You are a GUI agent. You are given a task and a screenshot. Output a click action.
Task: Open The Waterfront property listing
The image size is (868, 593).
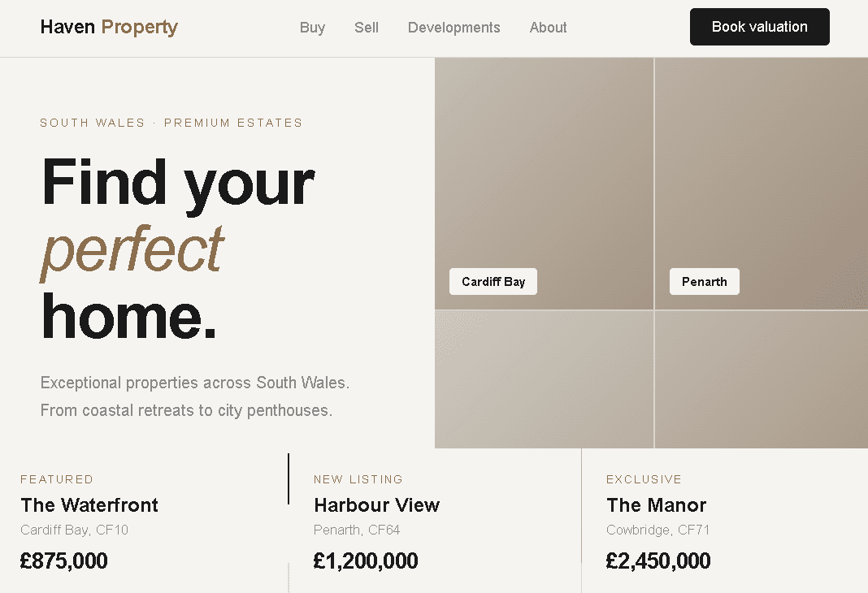89,505
